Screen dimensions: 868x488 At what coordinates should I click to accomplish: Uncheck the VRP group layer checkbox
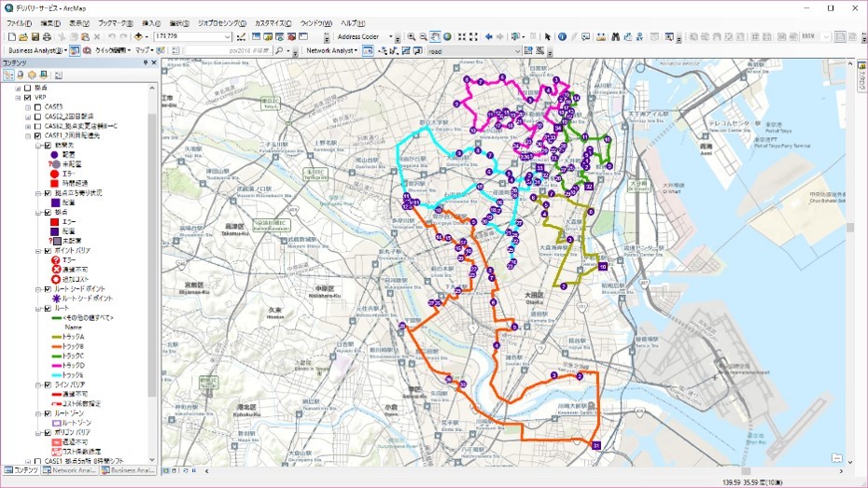(27, 97)
